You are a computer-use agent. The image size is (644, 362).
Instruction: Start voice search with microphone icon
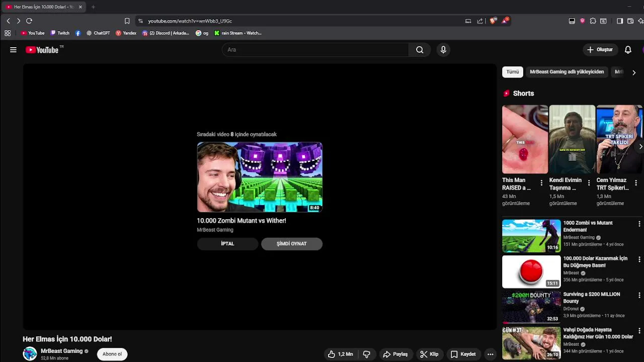point(443,50)
